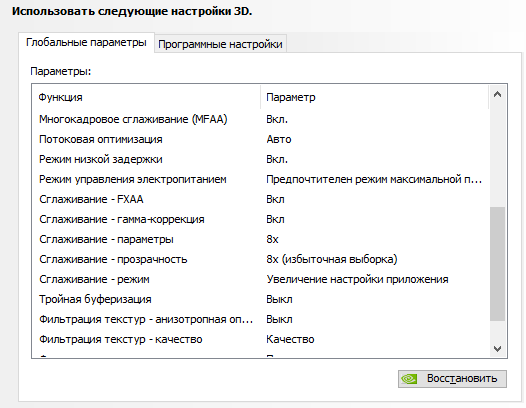The image size is (526, 408).
Task: Open Режим низкой задержки parameter value
Action: 277,159
